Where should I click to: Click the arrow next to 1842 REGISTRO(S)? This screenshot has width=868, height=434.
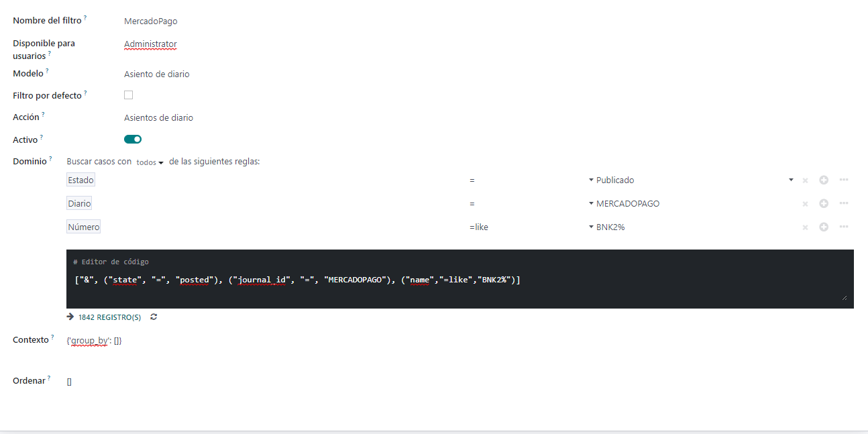[x=70, y=317]
